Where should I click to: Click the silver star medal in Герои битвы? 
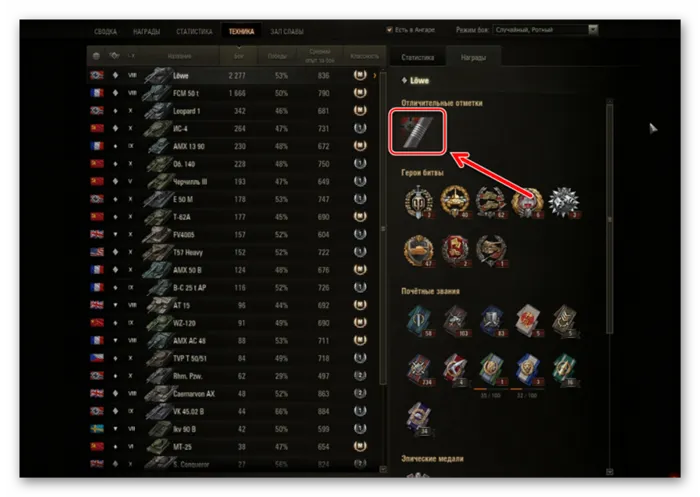pos(563,202)
